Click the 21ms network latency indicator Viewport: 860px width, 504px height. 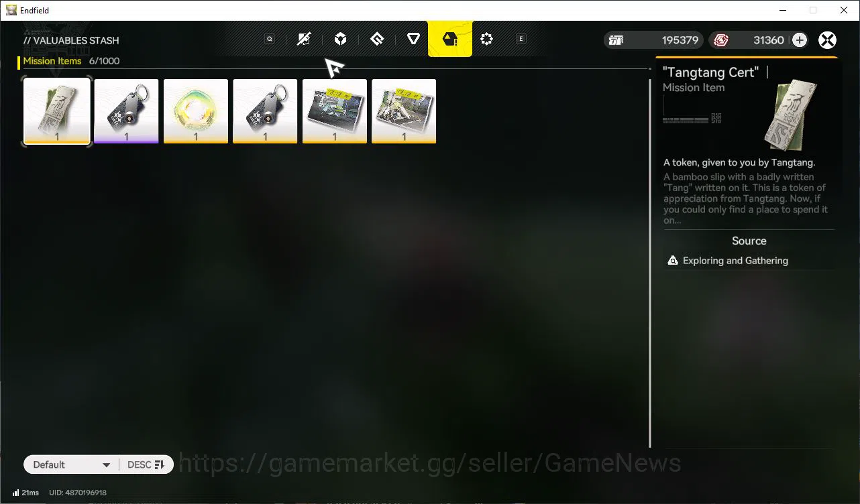(x=25, y=493)
